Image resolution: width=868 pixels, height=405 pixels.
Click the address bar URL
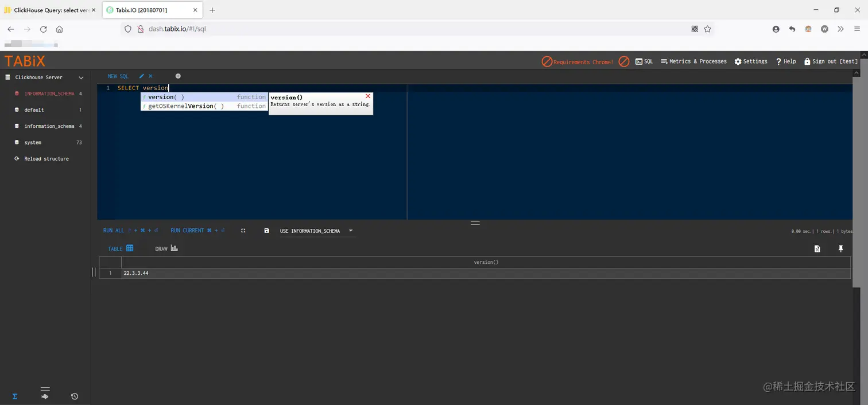[177, 29]
